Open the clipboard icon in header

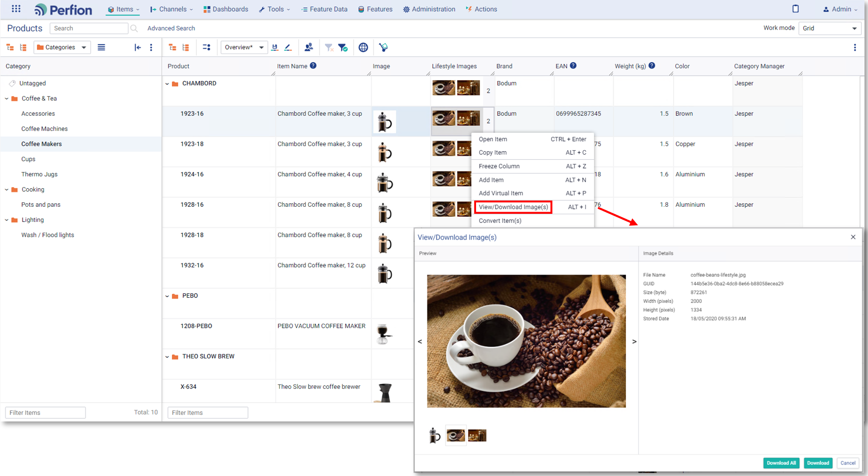[x=795, y=9]
